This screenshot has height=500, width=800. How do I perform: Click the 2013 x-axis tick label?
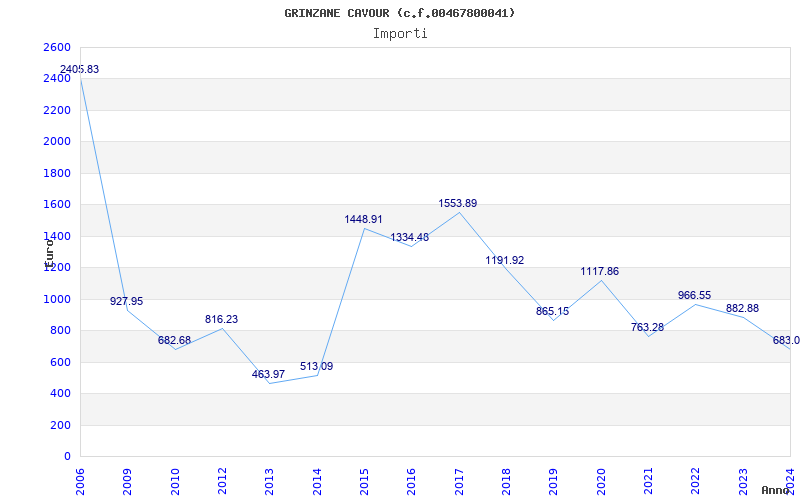point(270,478)
